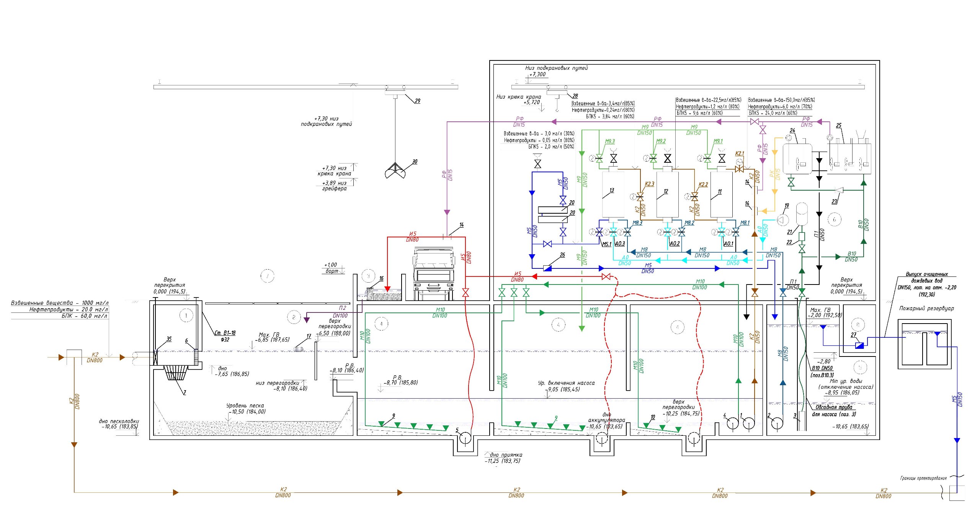Click the triangular element labeled 23
Viewport: 980px width, 520px height.
pos(839,190)
